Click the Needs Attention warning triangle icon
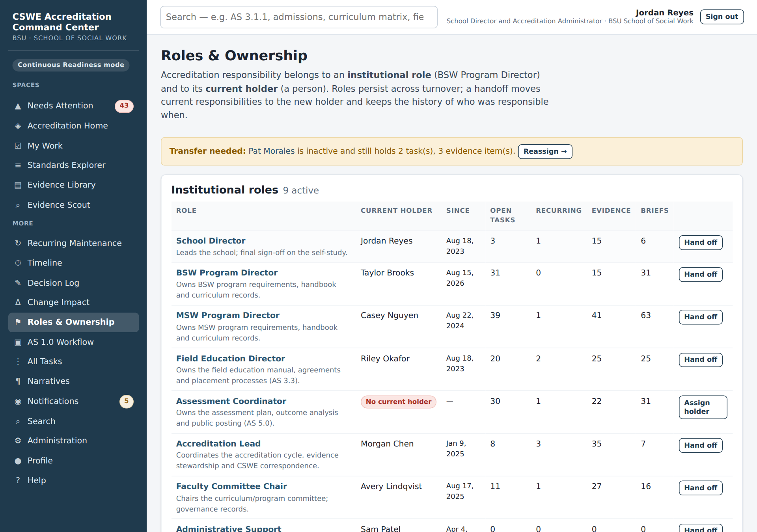Screen dimensions: 757x532 click(x=18, y=106)
